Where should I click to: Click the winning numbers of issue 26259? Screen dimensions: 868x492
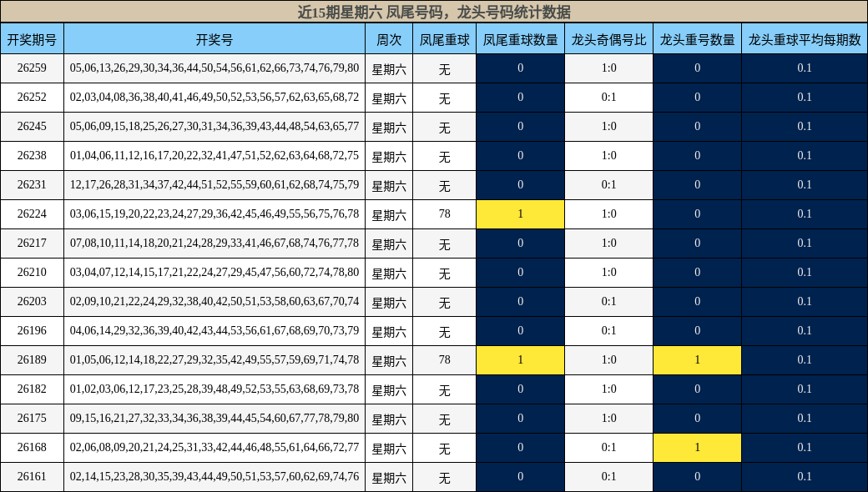coord(214,68)
